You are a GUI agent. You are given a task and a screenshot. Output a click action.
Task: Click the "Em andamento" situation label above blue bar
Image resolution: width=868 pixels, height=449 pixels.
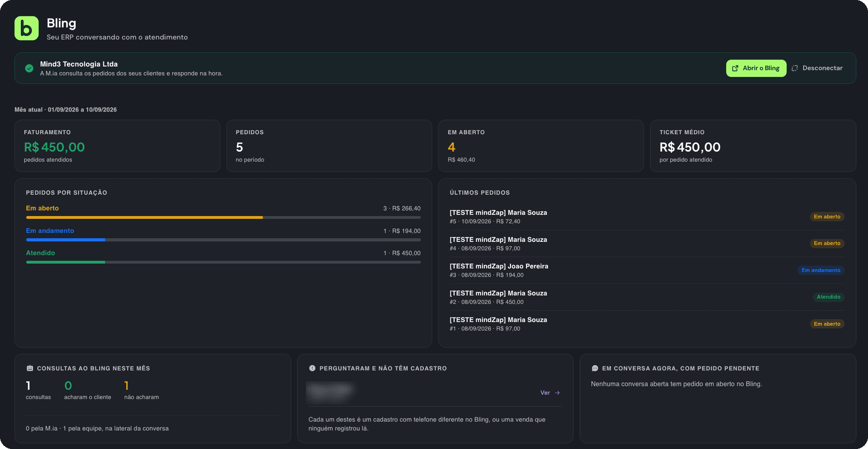(50, 231)
